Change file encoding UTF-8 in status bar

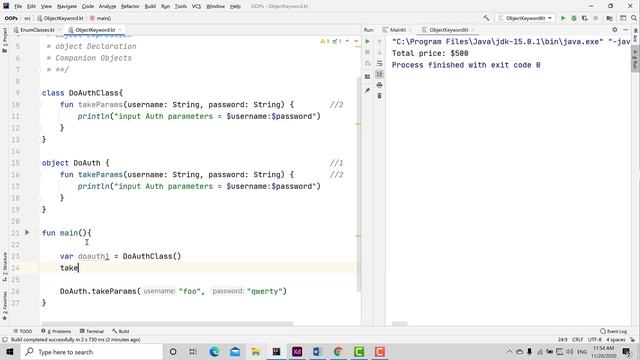(x=595, y=340)
